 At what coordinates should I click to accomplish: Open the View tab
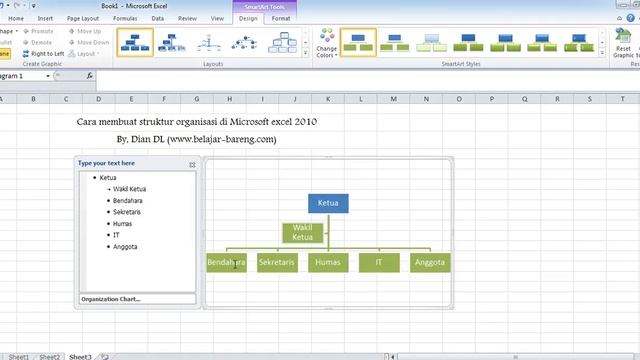click(x=217, y=18)
